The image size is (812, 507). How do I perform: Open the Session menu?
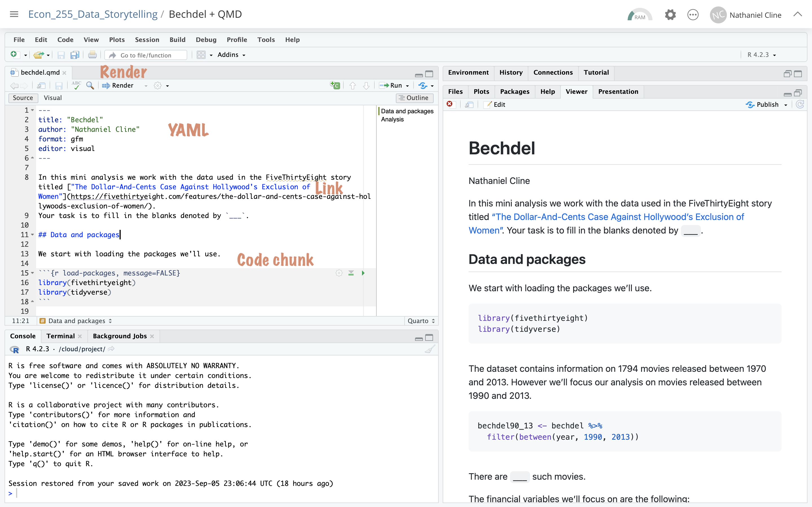147,39
